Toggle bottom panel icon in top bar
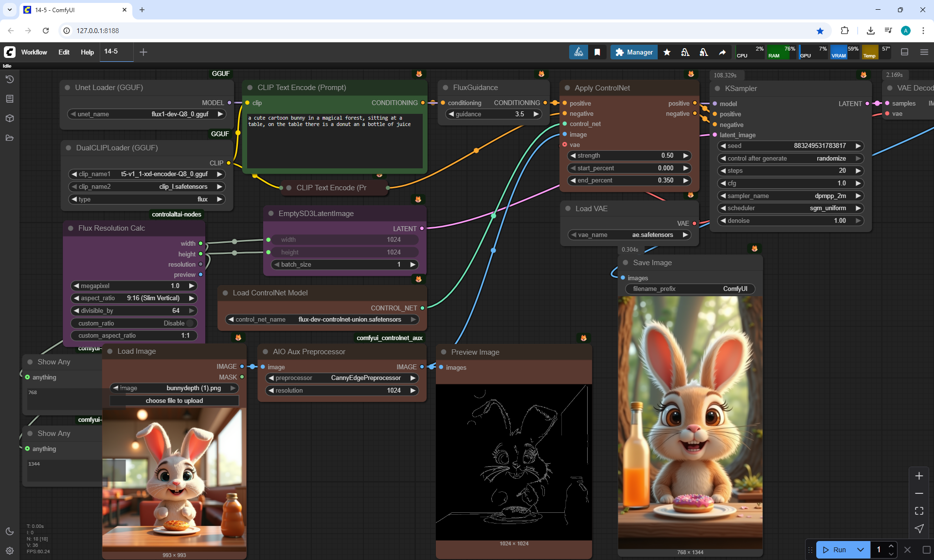The height and width of the screenshot is (560, 934). pyautogui.click(x=904, y=52)
